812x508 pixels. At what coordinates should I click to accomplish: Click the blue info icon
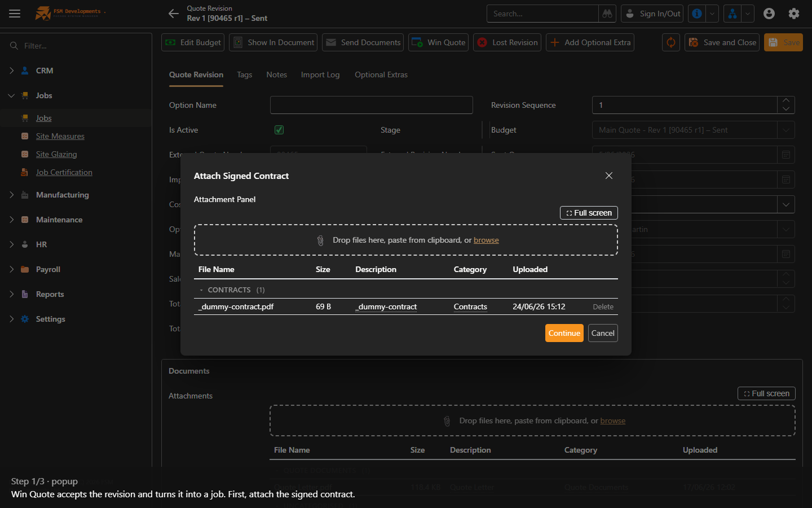(x=697, y=14)
